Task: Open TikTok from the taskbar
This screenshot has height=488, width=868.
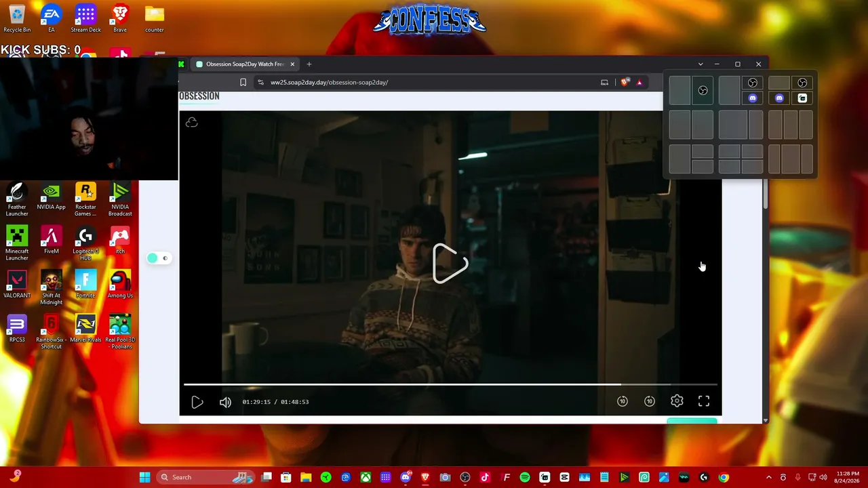Action: [485, 477]
